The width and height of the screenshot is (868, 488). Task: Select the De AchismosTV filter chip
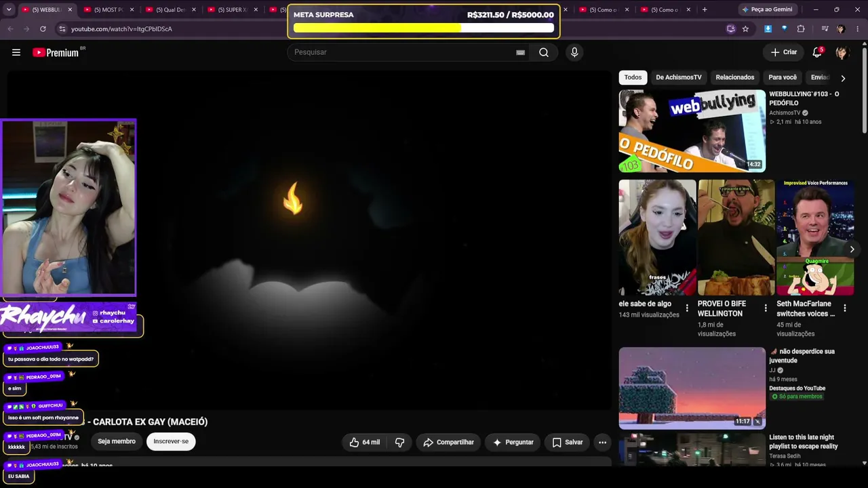point(679,77)
